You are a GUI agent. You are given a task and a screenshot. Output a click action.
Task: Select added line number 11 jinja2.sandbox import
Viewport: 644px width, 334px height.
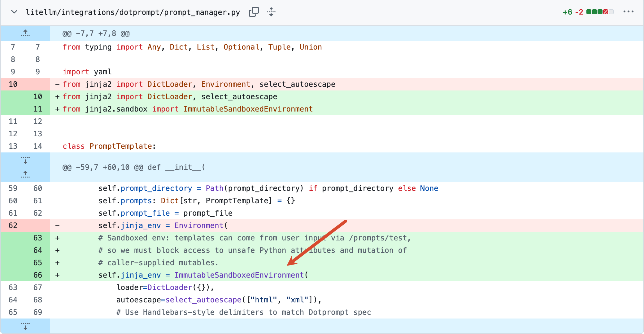click(38, 109)
